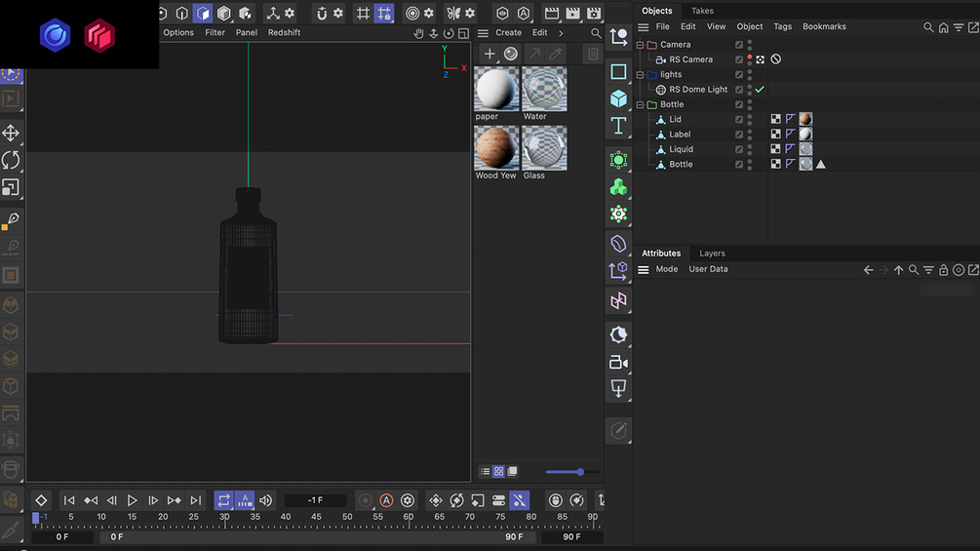Select the Move tool in left toolbar
This screenshot has height=551, width=980.
click(11, 133)
